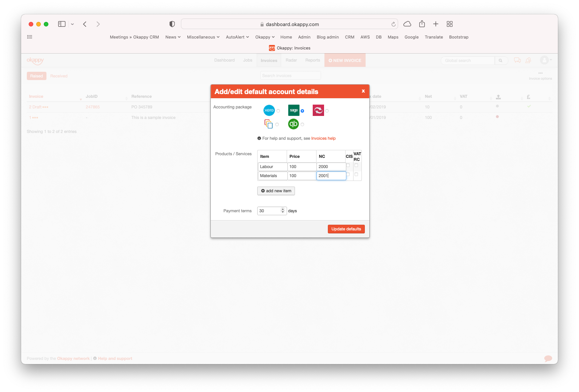Select the clipboard-style accounting package icon
Image resolution: width=579 pixels, height=392 pixels.
[x=269, y=124]
